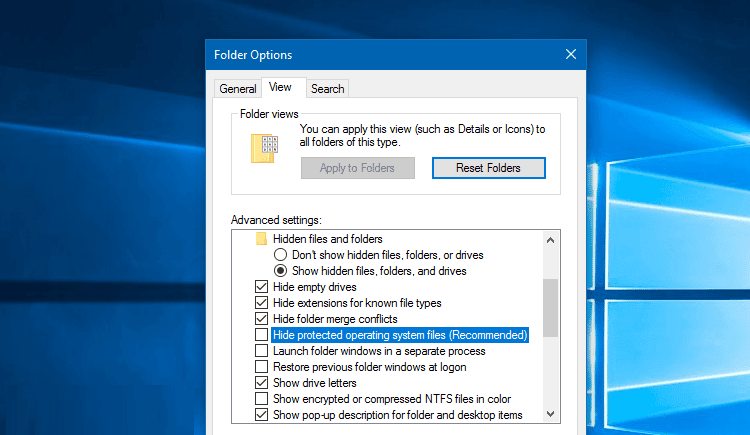The image size is (750, 435).
Task: Select Don't show hidden files radio button
Action: [280, 255]
